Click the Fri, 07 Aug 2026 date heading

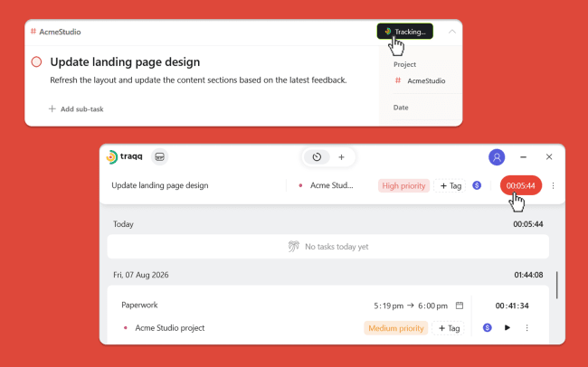(x=140, y=275)
